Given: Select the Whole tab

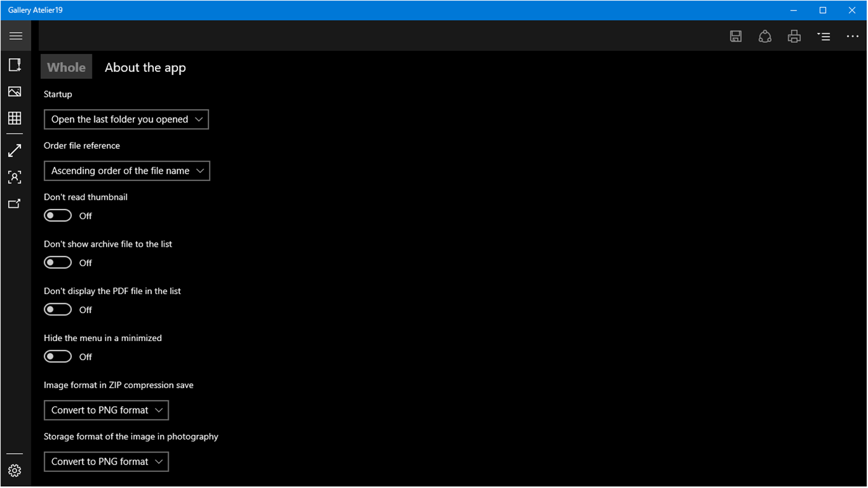Looking at the screenshot, I should [66, 67].
